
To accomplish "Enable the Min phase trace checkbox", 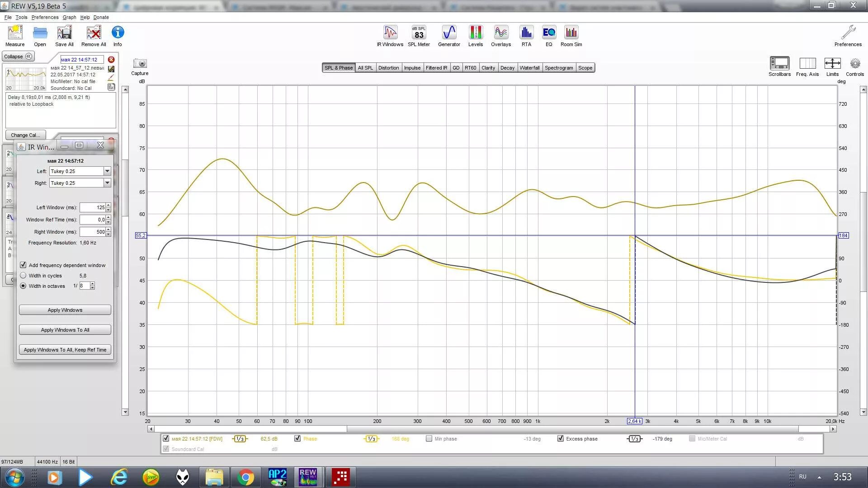I will [429, 439].
